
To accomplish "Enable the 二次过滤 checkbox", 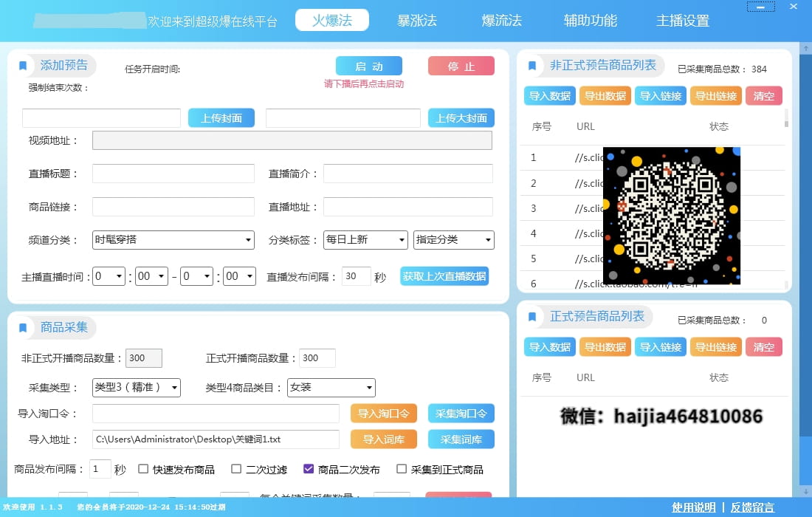I will [x=236, y=469].
